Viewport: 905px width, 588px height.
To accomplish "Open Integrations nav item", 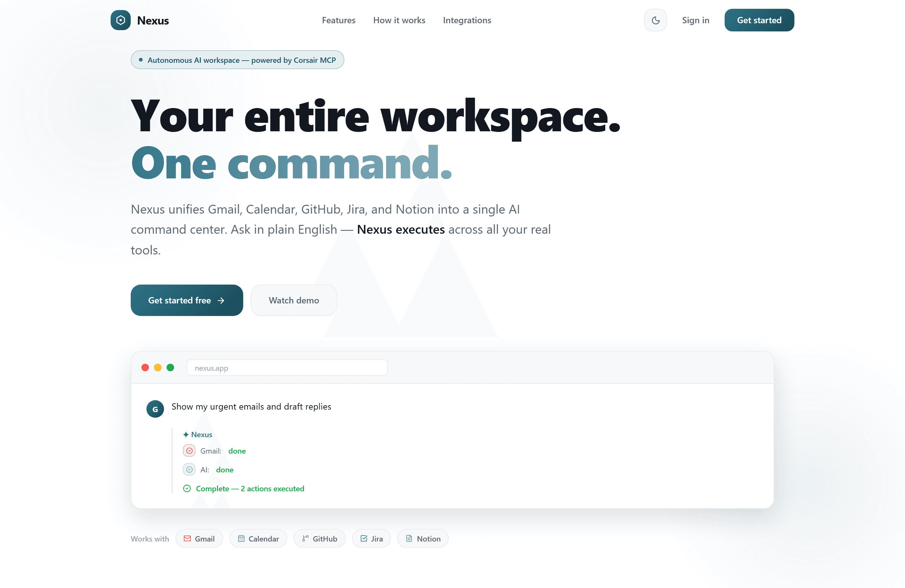I will (467, 20).
